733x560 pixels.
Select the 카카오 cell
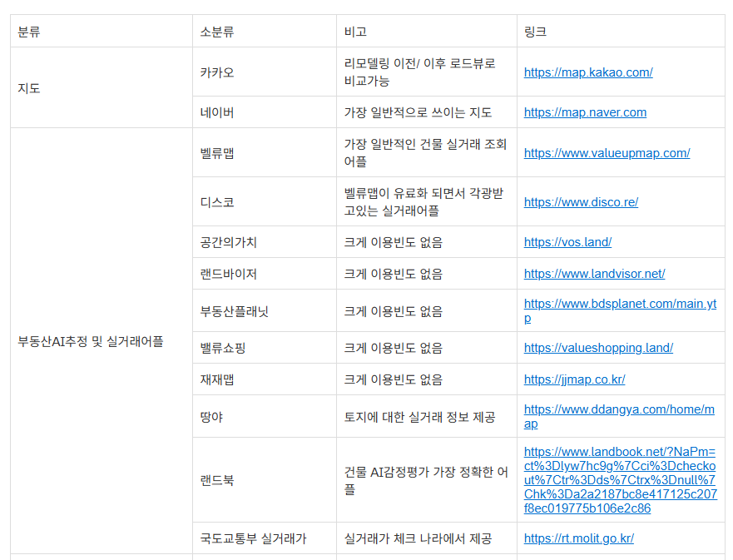265,72
